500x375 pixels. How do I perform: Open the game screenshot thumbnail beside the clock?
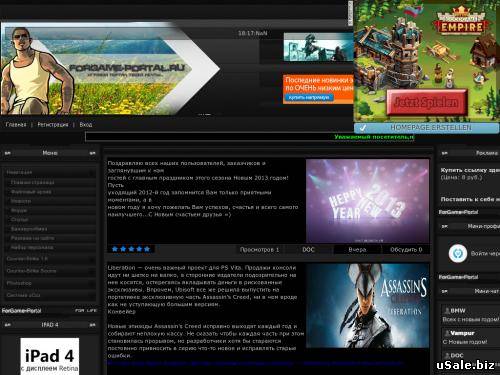[318, 47]
